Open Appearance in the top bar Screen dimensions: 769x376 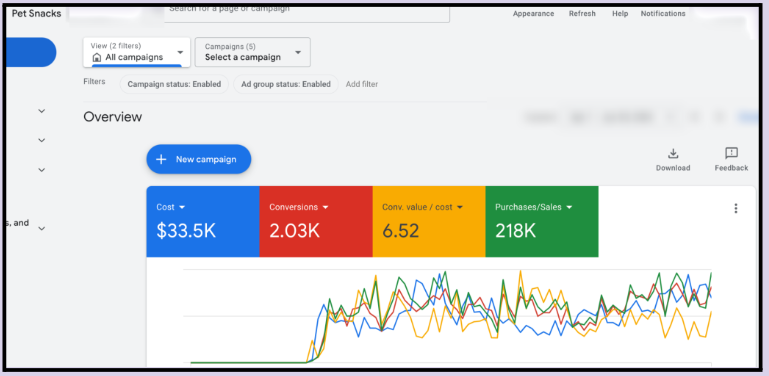(x=534, y=14)
